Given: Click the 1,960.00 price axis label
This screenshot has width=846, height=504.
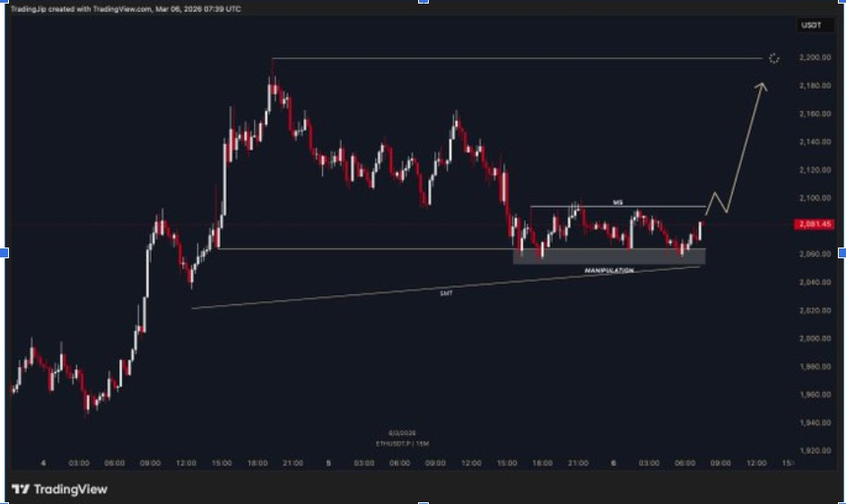Looking at the screenshot, I should pyautogui.click(x=815, y=395).
